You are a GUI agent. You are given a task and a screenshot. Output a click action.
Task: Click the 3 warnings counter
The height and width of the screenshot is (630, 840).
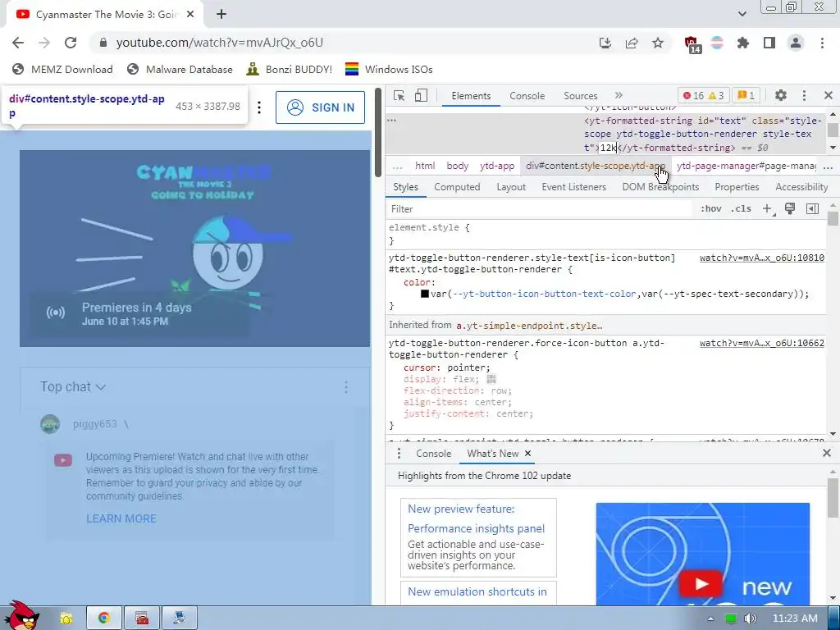pos(716,95)
